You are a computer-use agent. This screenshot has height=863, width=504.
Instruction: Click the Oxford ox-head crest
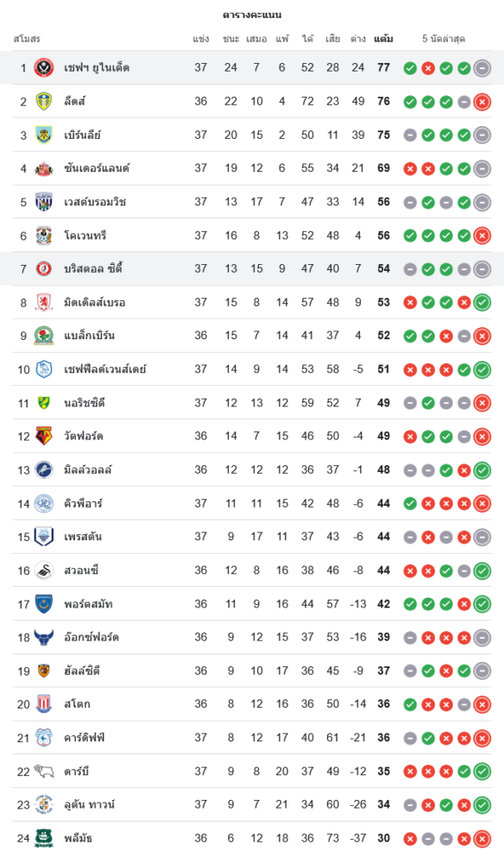(x=43, y=638)
